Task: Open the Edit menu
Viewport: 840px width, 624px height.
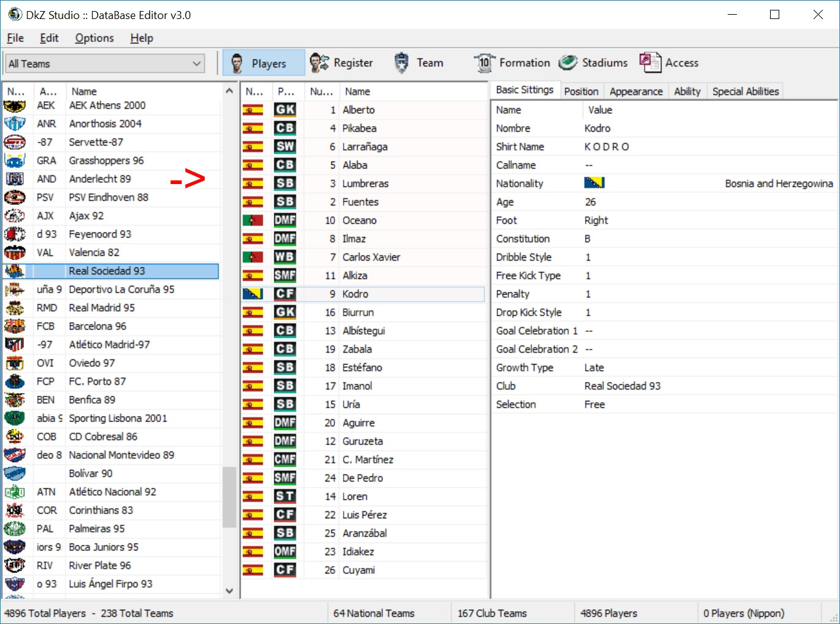Action: tap(49, 38)
